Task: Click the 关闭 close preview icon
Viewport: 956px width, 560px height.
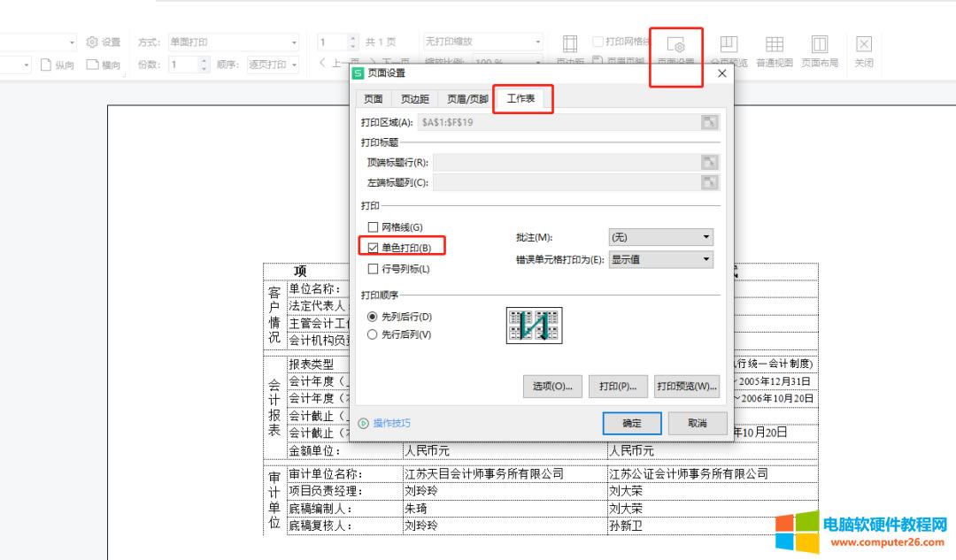Action: pos(864,51)
